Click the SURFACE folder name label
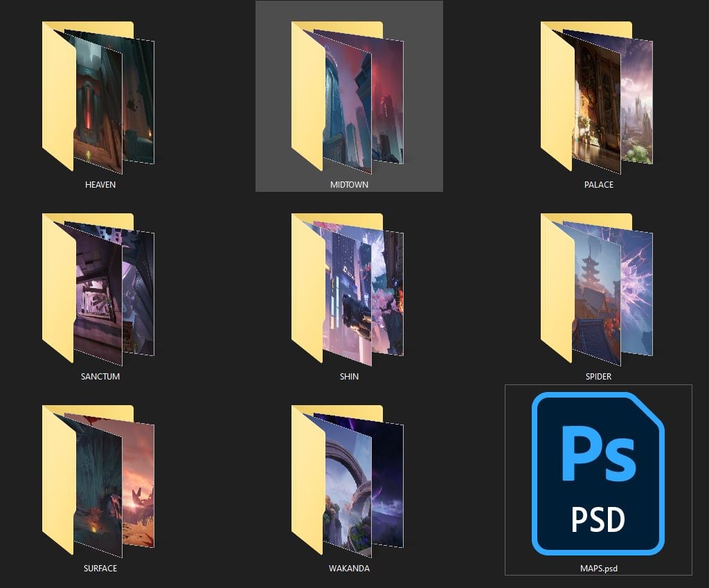The height and width of the screenshot is (588, 709). [x=100, y=568]
